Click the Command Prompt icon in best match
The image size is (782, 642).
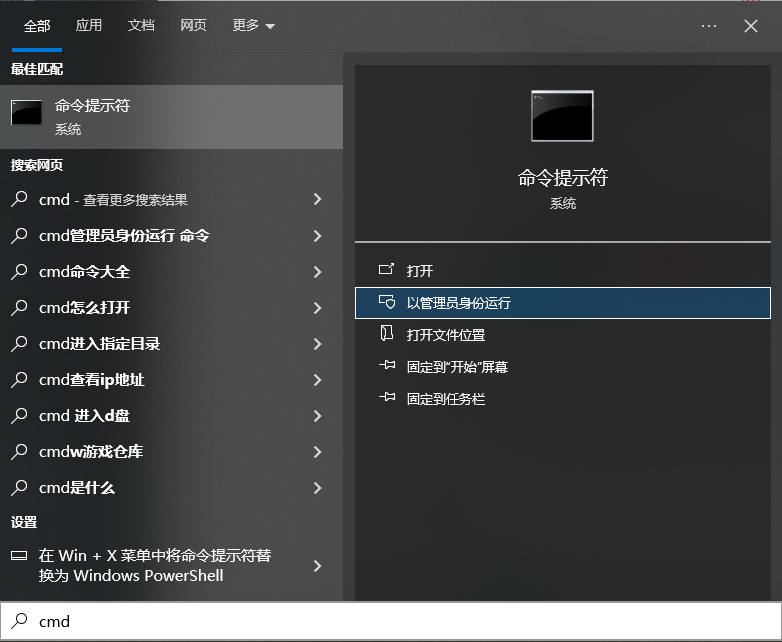point(26,114)
